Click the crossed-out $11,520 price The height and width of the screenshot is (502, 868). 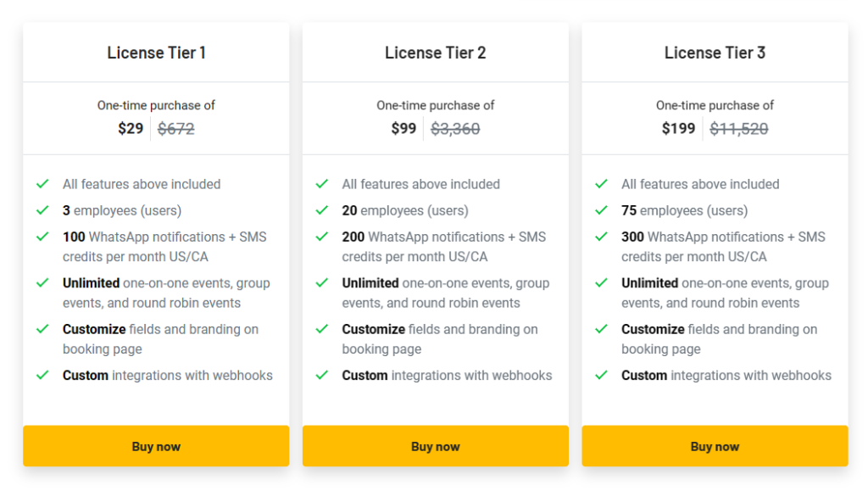tap(739, 129)
